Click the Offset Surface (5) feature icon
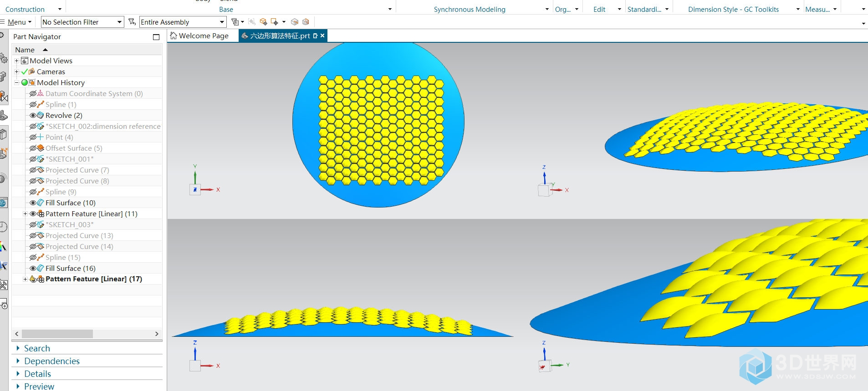868x391 pixels. (41, 148)
